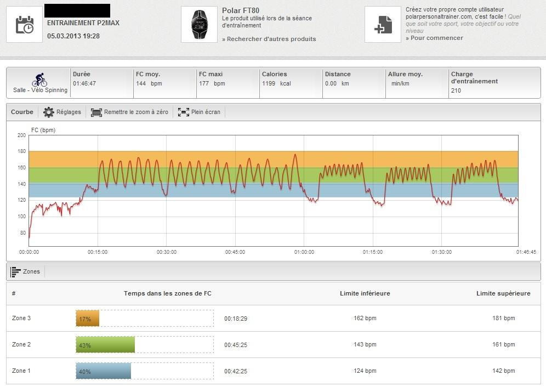Click the Limite supérieure column header
This screenshot has height=392, width=546.
click(503, 293)
